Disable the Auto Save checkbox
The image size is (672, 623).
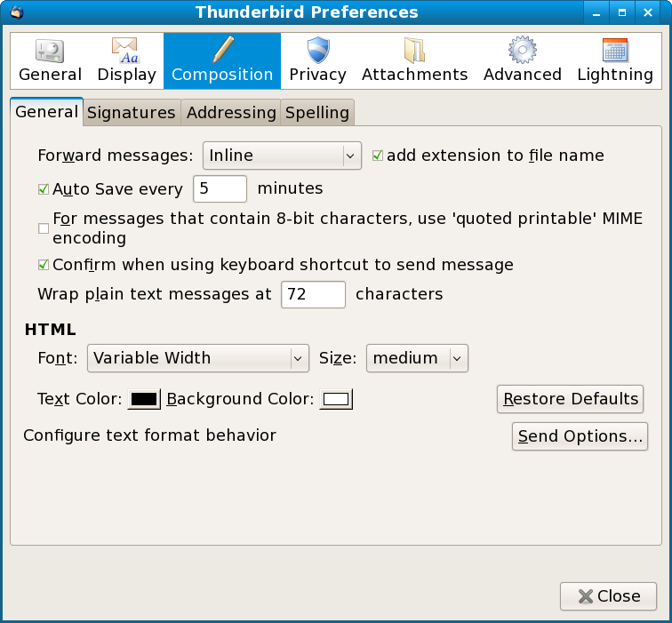coord(44,189)
